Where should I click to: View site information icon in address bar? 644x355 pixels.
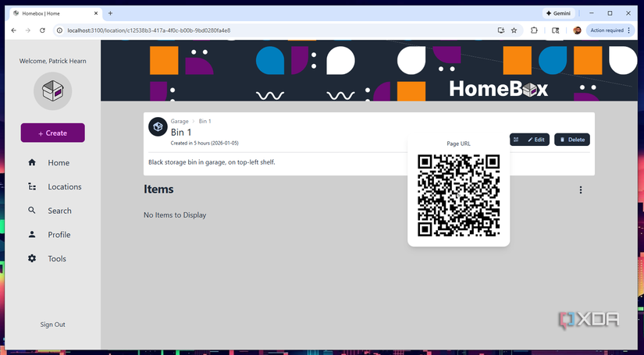(59, 30)
